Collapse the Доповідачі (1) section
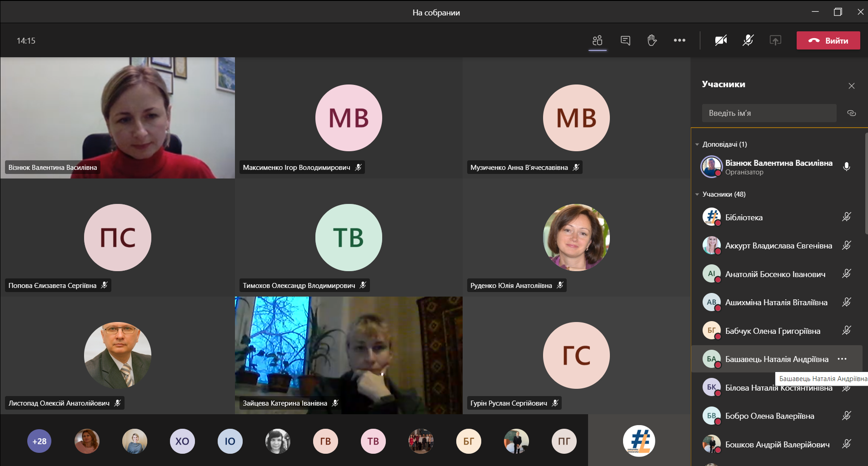Image resolution: width=868 pixels, height=466 pixels. coord(697,144)
